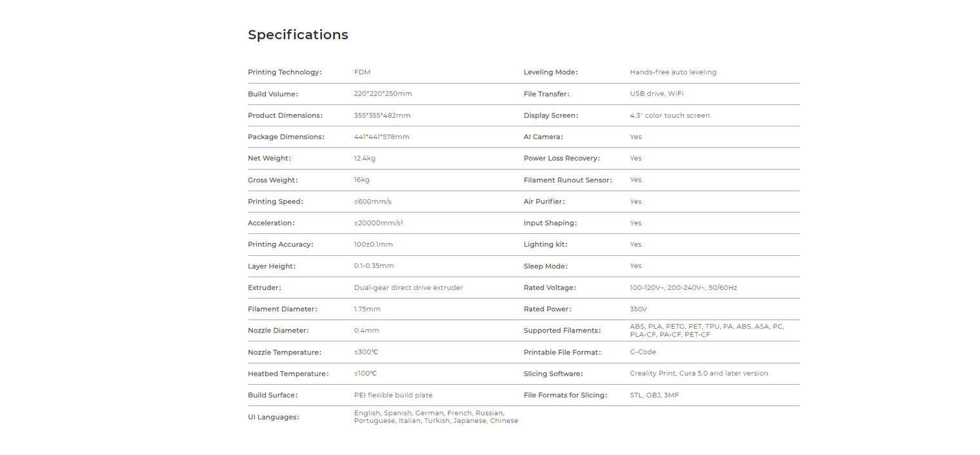980x455 pixels.
Task: Click Dual-gear direct drive extruder text
Action: coord(408,287)
